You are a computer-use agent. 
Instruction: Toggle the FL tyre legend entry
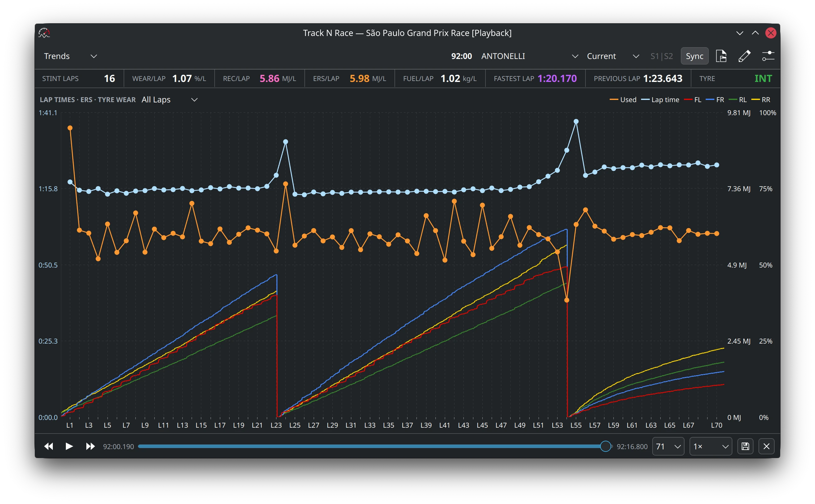[x=692, y=100]
